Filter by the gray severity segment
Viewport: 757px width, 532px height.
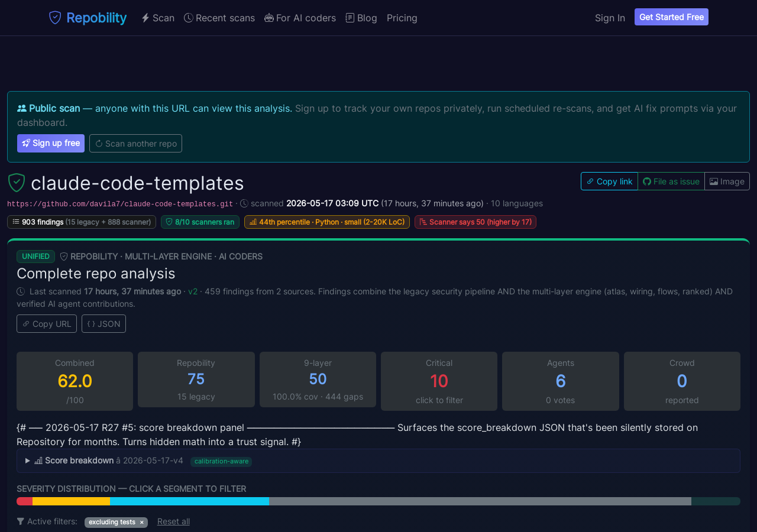(480, 501)
